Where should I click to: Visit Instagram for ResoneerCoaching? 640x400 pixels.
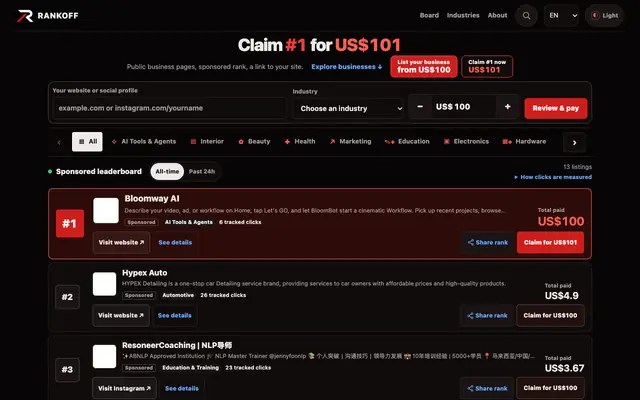click(124, 388)
